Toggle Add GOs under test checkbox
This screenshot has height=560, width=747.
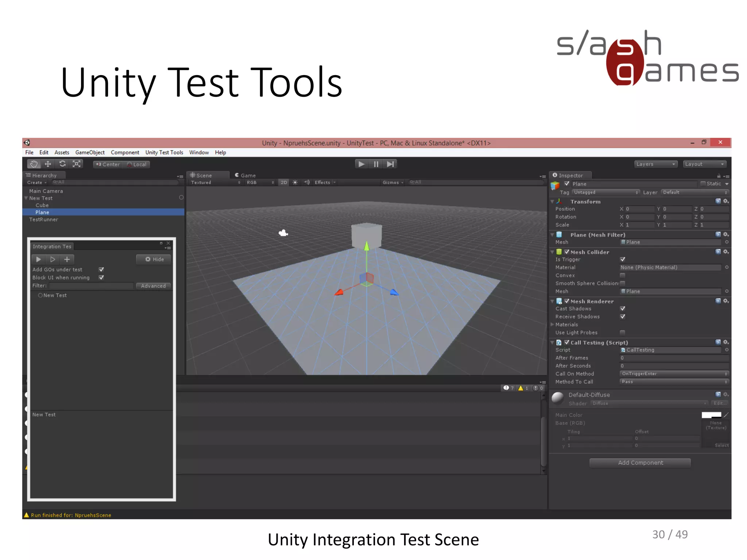101,269
